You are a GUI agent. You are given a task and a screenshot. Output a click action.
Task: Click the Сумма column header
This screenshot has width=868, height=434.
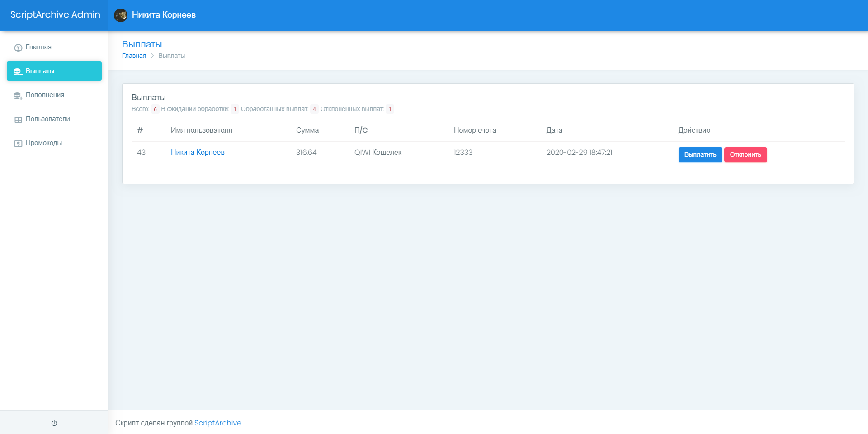(307, 130)
